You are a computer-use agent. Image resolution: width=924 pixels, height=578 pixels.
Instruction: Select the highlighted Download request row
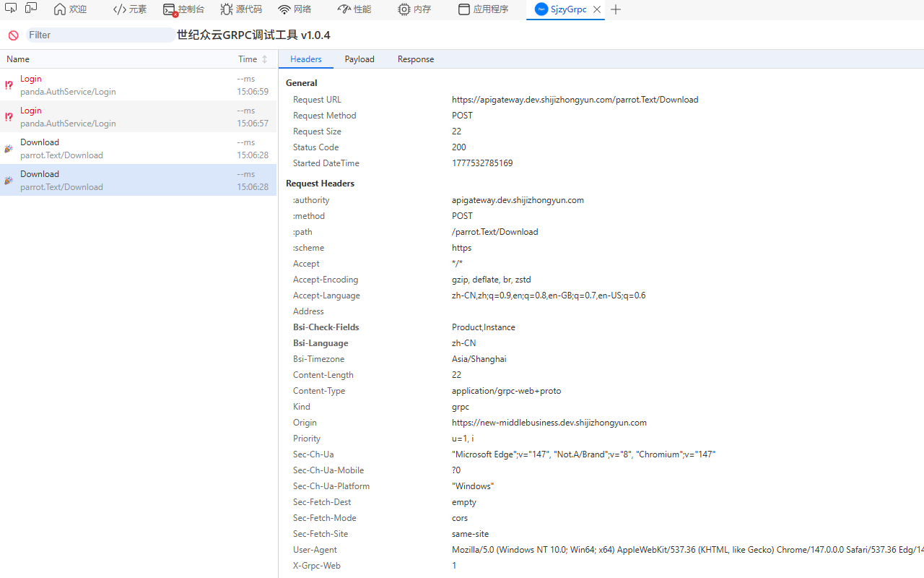pos(138,180)
